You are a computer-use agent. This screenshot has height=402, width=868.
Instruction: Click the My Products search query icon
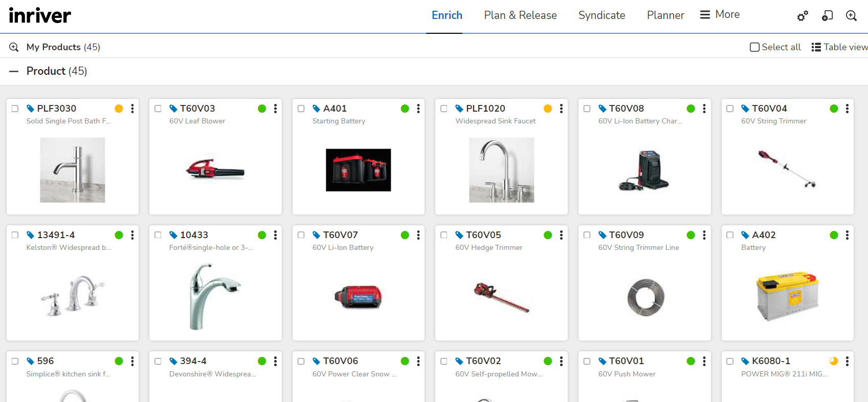point(14,47)
